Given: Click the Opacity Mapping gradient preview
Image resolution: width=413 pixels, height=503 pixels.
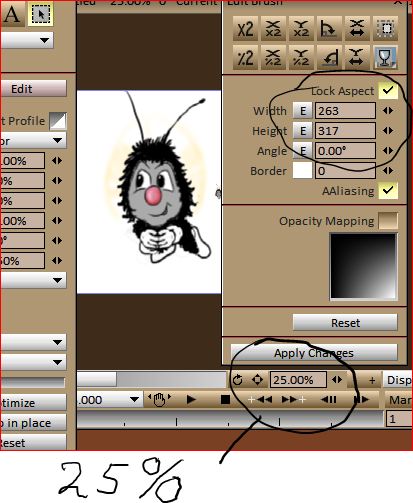Looking at the screenshot, I should (x=363, y=266).
